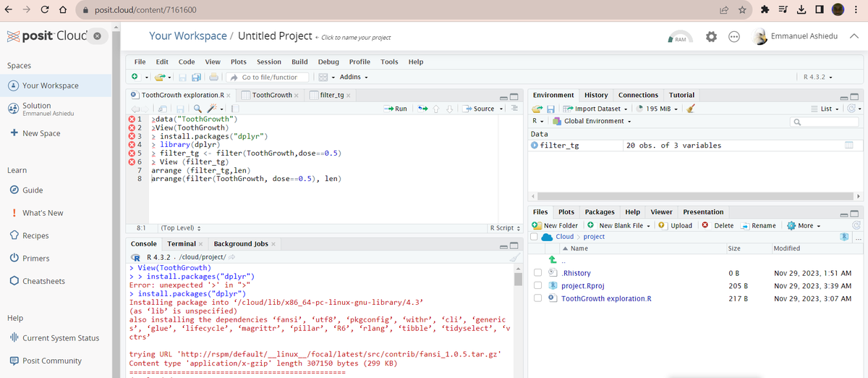868x378 pixels.
Task: Re-run previous code region icon
Action: pos(422,109)
